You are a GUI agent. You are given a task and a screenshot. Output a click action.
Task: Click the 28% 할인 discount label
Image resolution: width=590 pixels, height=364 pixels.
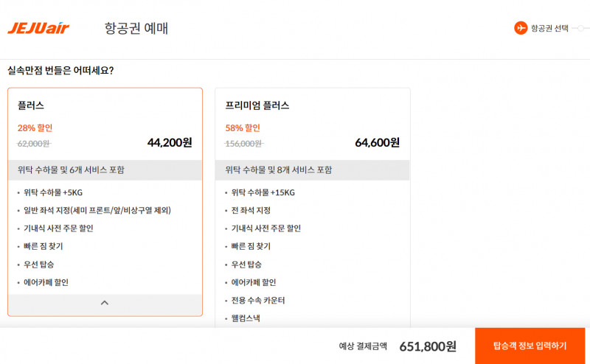pyautogui.click(x=35, y=128)
